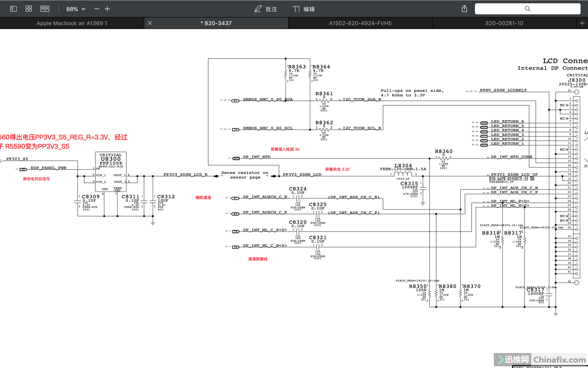The height and width of the screenshot is (368, 588).
Task: Switch to thumbnail grid view
Action: click(29, 9)
